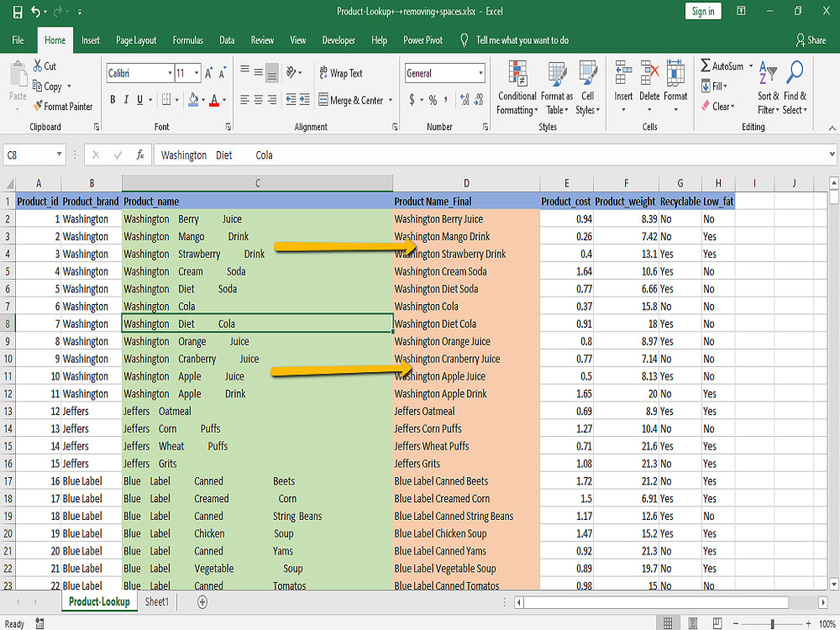Switch to the Sheet1 worksheet tab
This screenshot has height=630, width=840.
(x=156, y=601)
